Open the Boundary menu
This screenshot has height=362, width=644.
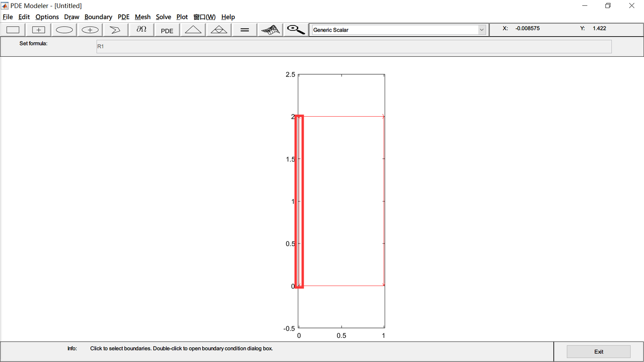(98, 17)
